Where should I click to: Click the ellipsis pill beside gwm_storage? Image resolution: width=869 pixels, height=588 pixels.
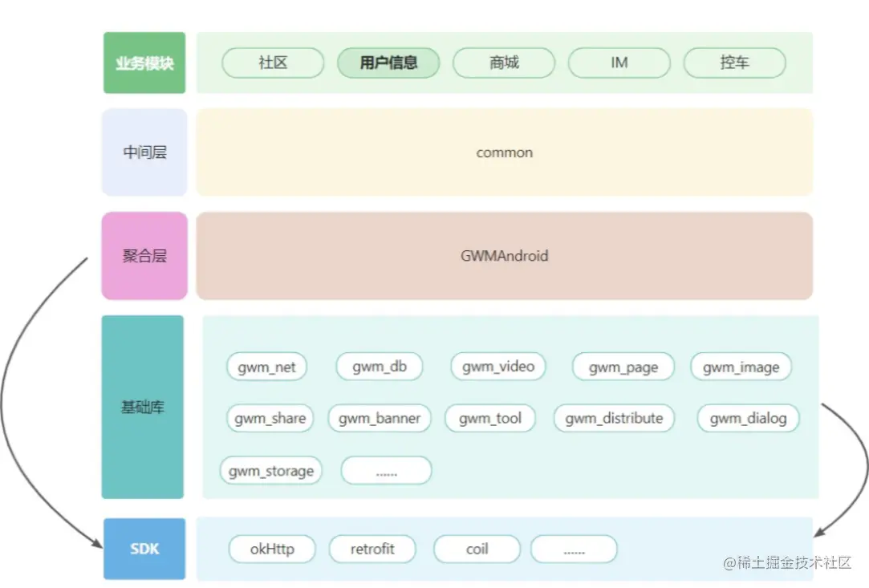point(386,471)
